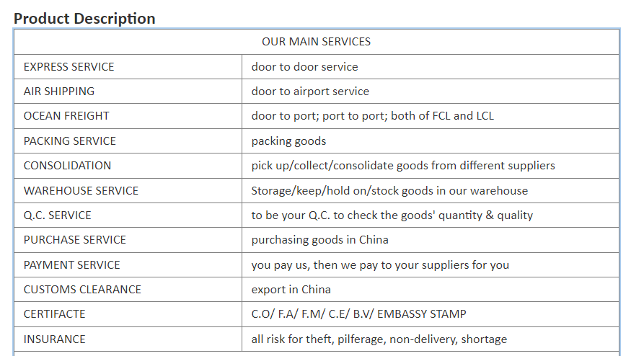The width and height of the screenshot is (644, 356).
Task: Click the Storage/keep/hold on/stock goods description
Action: [389, 190]
